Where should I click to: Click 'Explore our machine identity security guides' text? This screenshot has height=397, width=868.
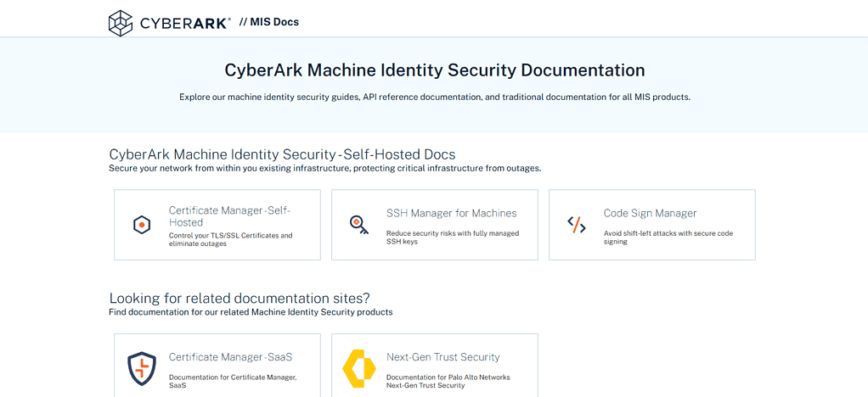tap(435, 97)
